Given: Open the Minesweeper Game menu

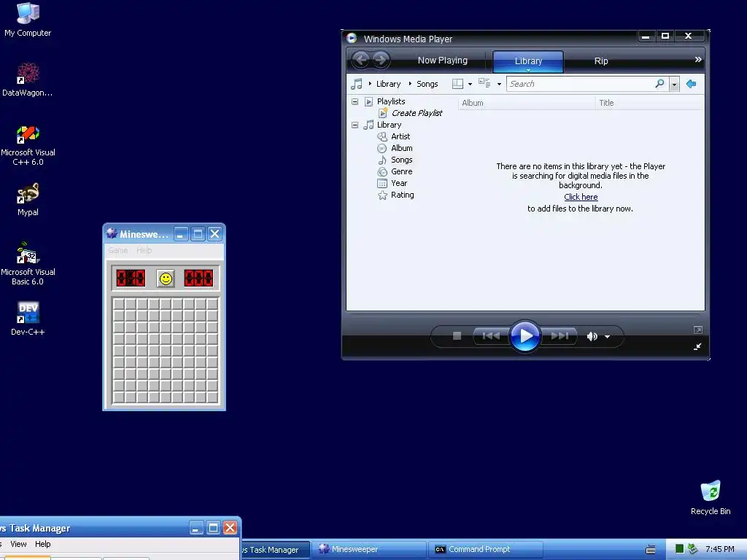Looking at the screenshot, I should coord(117,251).
